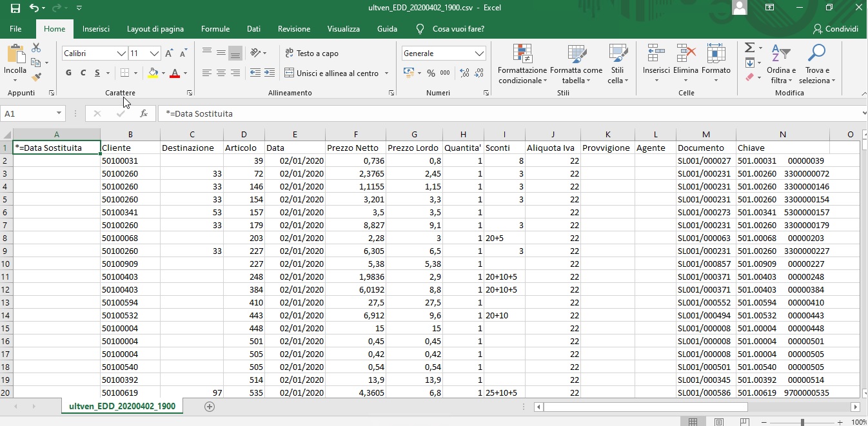The image size is (868, 426).
Task: Toggle italic C formatting
Action: (x=83, y=73)
